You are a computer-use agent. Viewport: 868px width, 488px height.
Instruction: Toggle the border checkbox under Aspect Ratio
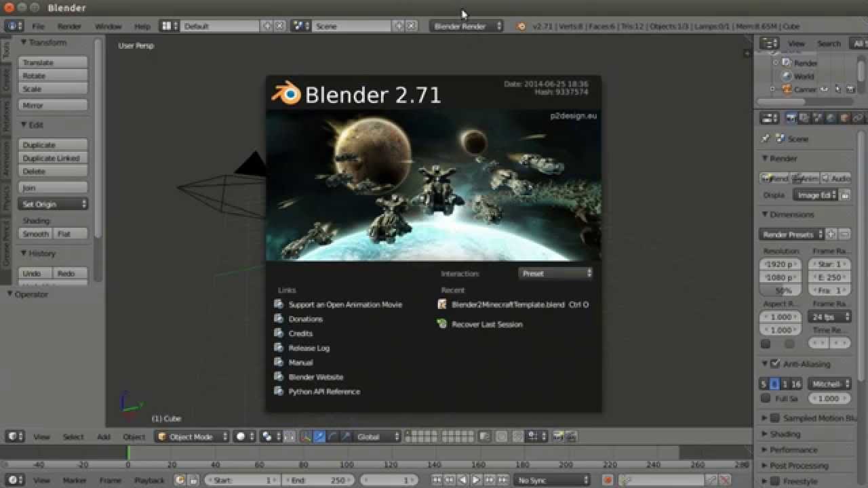[x=766, y=344]
